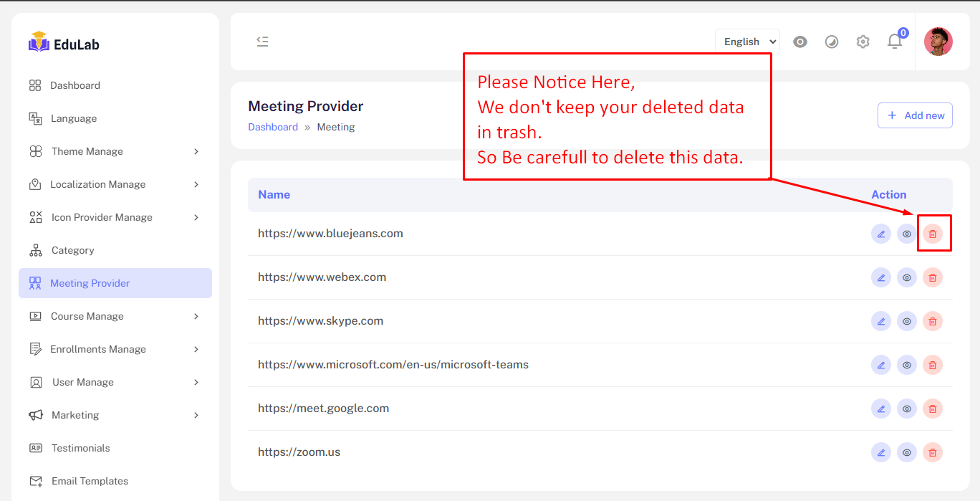Screen dimensions: 980x501
Task: Click the notification bell icon
Action: pos(895,42)
